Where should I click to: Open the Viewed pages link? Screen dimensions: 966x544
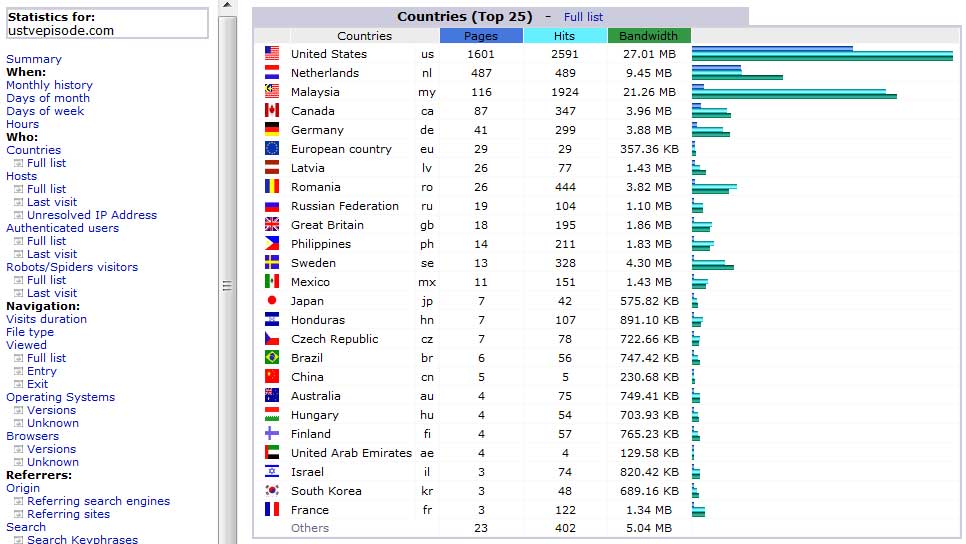click(26, 345)
